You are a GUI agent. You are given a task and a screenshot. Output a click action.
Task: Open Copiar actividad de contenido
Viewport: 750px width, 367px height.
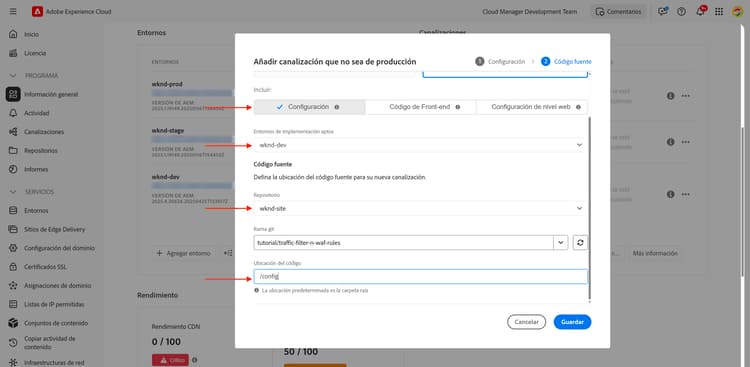tap(49, 343)
